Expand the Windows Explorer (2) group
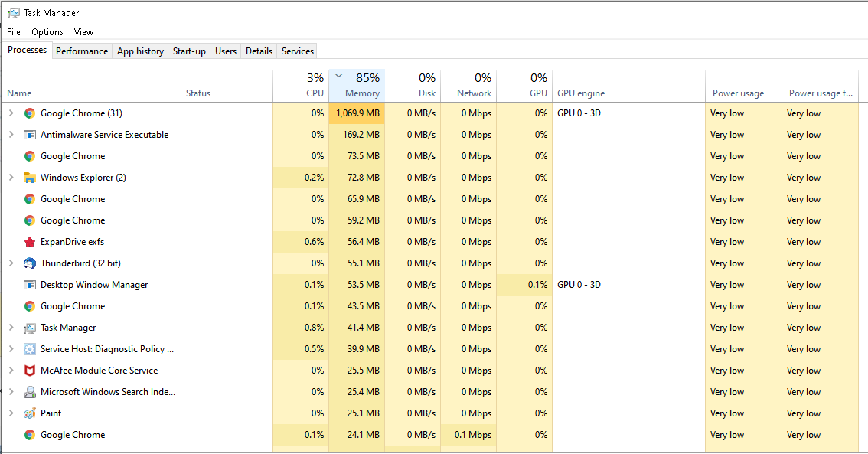Image resolution: width=868 pixels, height=454 pixels. point(11,178)
